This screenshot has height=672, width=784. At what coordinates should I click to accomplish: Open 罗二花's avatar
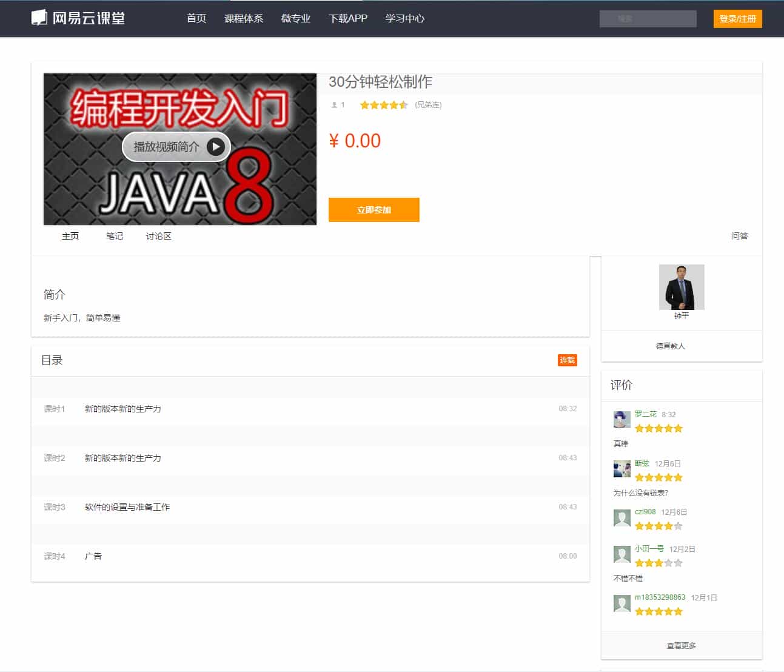coord(622,420)
